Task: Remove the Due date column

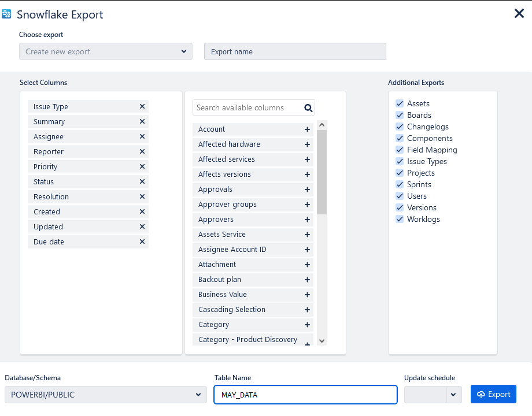Action: coord(142,242)
